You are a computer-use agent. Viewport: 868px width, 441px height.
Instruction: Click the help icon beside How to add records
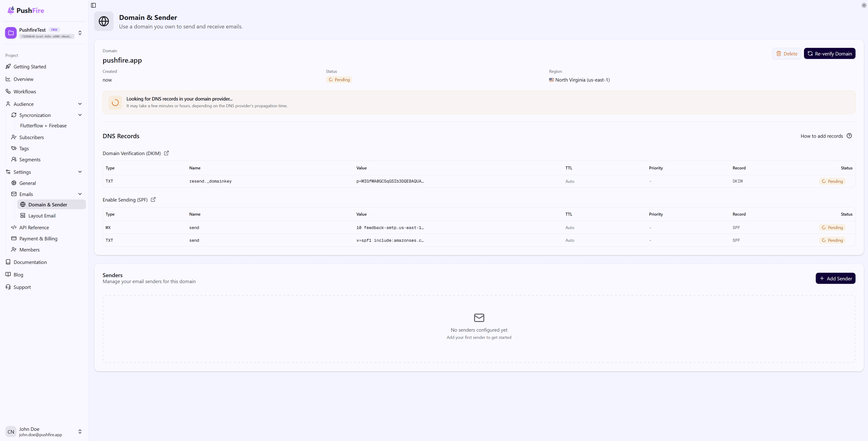[x=850, y=136]
